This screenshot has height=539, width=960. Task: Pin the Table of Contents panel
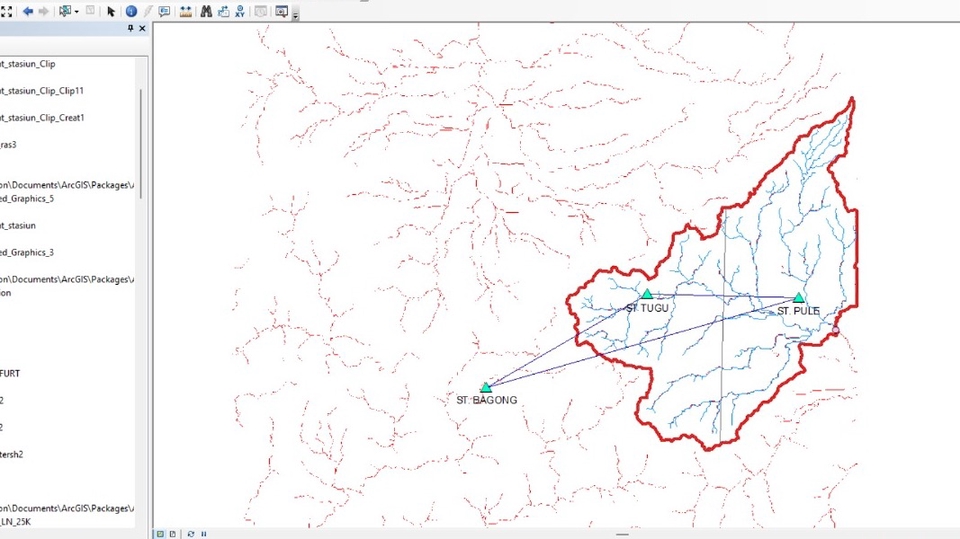130,28
